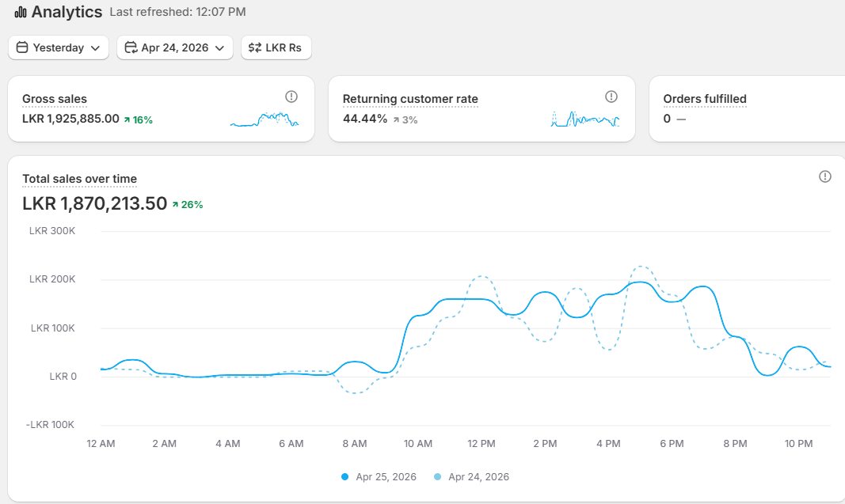Click the currency exchange icon beside LKR Rs

pyautogui.click(x=254, y=47)
